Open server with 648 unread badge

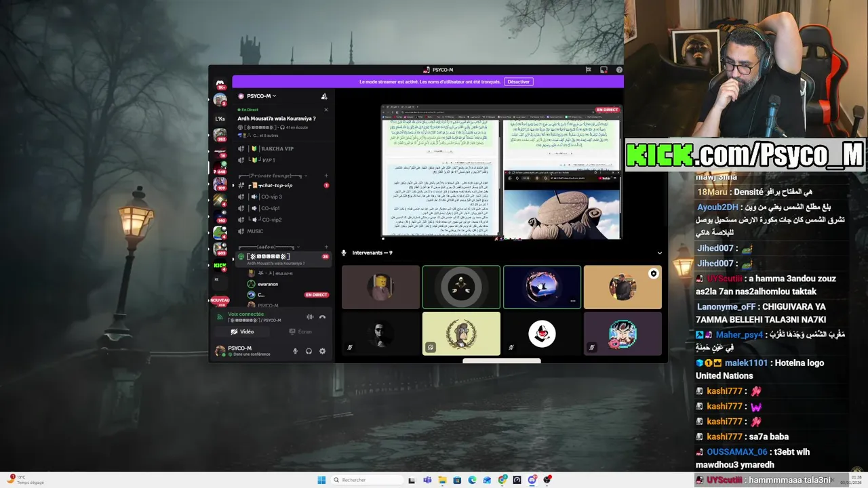220,167
